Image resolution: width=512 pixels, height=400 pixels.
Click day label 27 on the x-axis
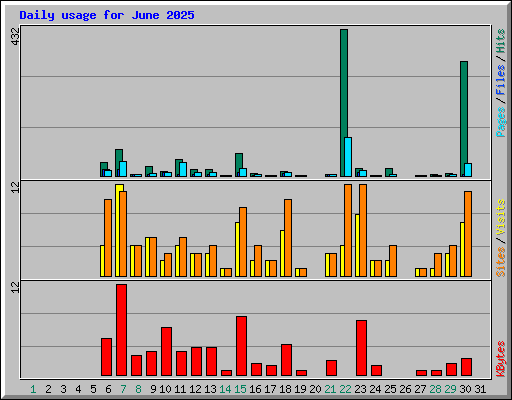pos(420,389)
